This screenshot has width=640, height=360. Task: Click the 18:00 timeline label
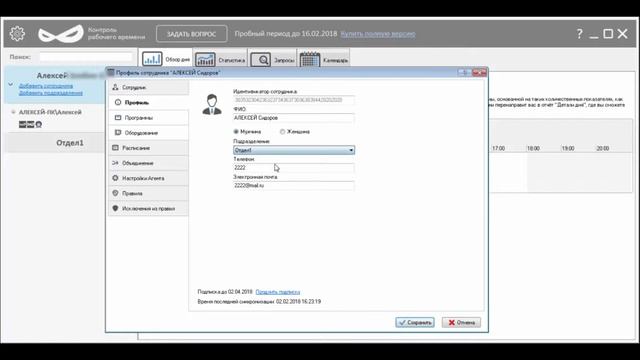(x=533, y=148)
